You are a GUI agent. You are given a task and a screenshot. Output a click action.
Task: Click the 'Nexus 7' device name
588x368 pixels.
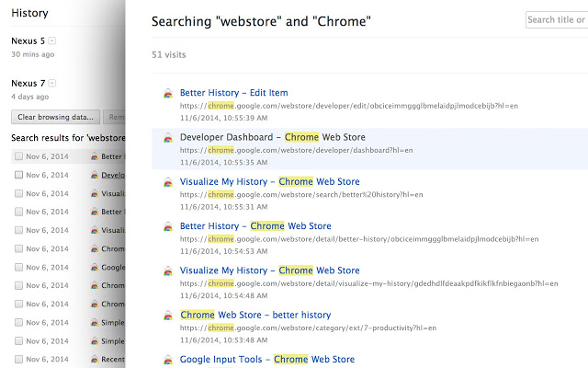(x=28, y=84)
